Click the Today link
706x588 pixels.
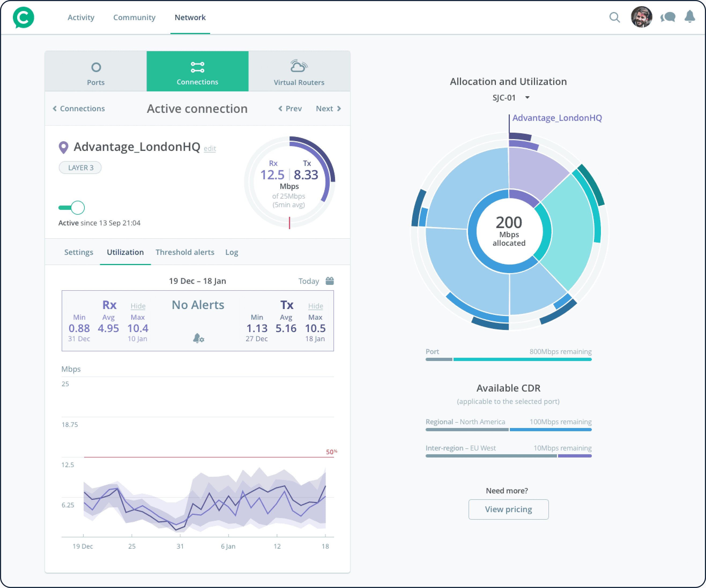[309, 281]
